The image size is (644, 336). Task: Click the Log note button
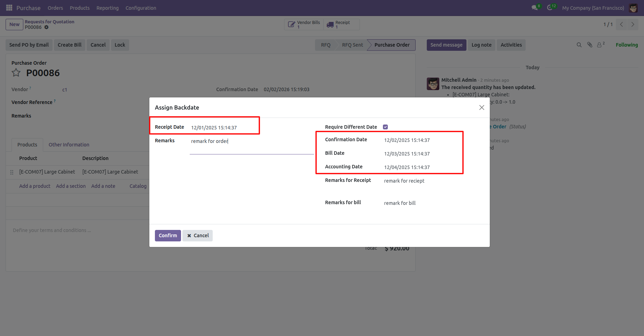pos(481,45)
